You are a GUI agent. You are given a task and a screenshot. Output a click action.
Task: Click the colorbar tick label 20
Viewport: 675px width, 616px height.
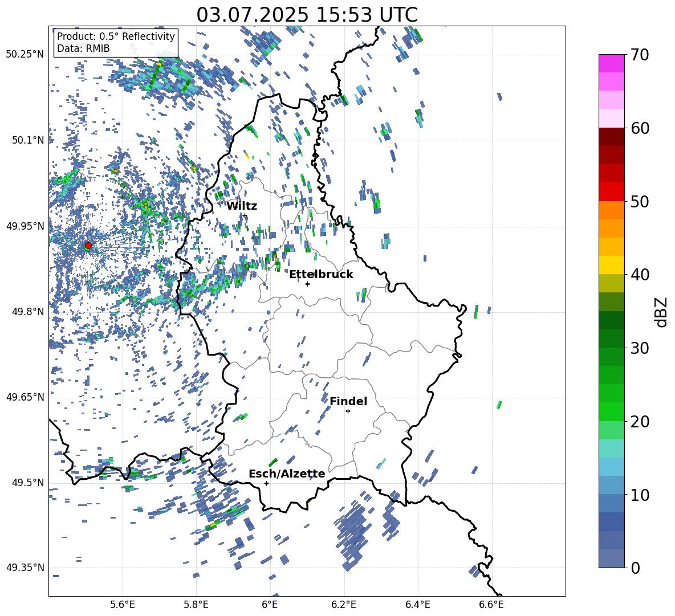tap(640, 421)
